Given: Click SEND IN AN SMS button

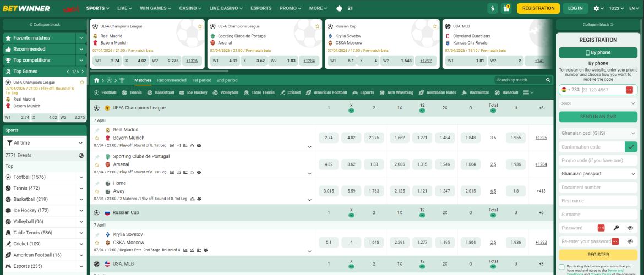Looking at the screenshot, I should point(598,117).
